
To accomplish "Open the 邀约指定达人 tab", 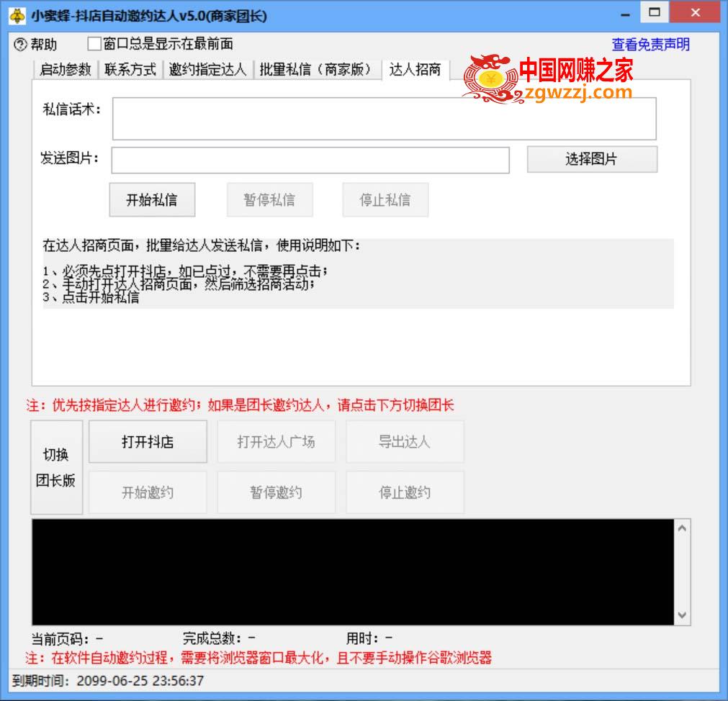I will tap(207, 70).
